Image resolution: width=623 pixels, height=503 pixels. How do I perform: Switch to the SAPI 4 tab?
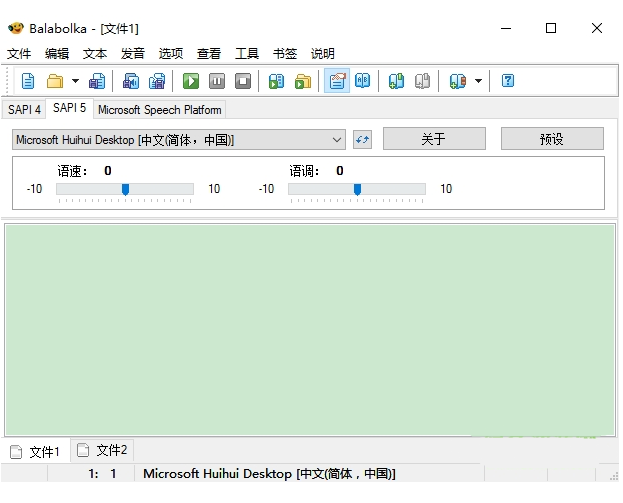pyautogui.click(x=24, y=110)
